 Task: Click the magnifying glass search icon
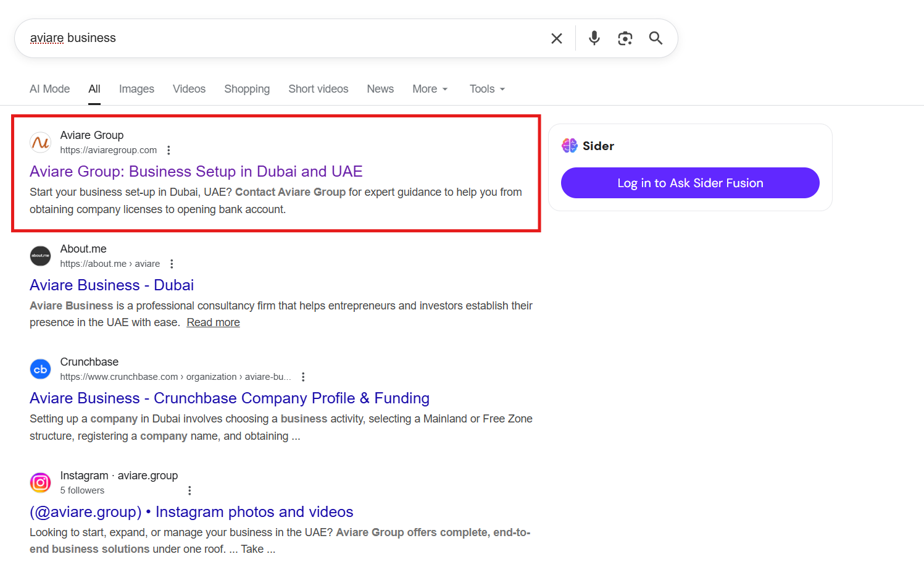[x=656, y=38]
